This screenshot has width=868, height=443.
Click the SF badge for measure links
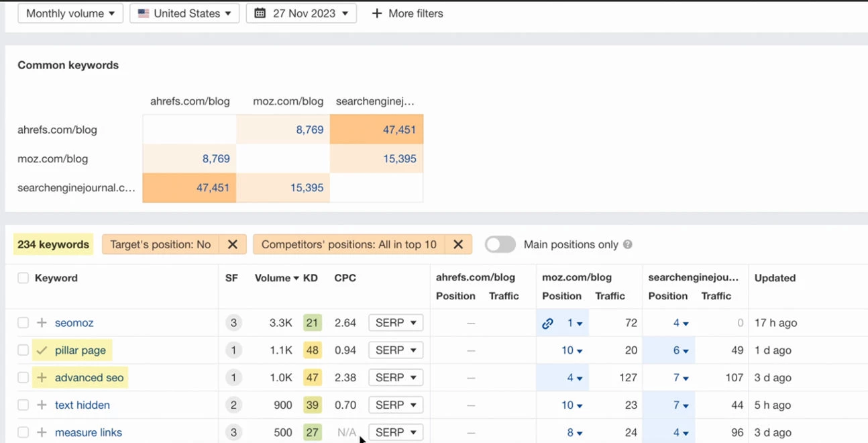(233, 433)
